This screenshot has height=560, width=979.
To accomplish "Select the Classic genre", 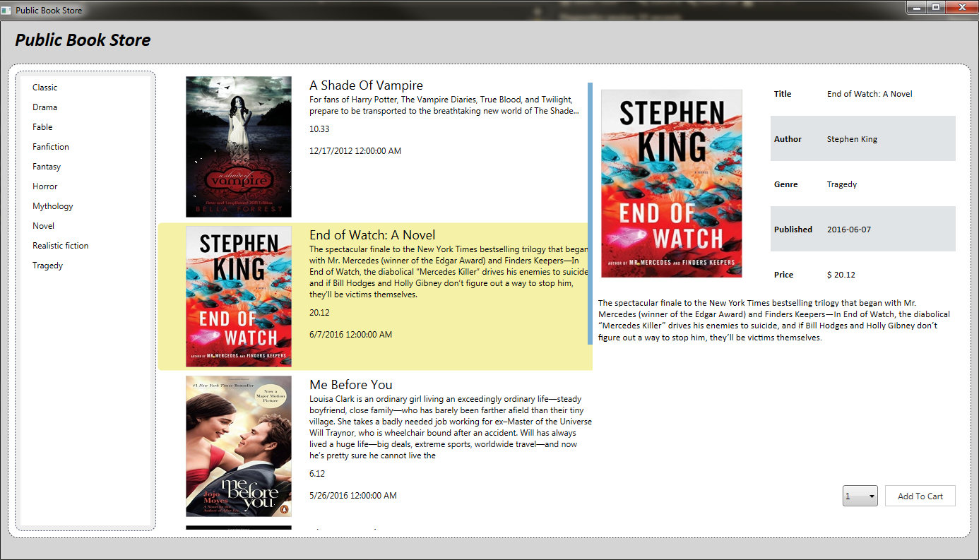I will 44,88.
